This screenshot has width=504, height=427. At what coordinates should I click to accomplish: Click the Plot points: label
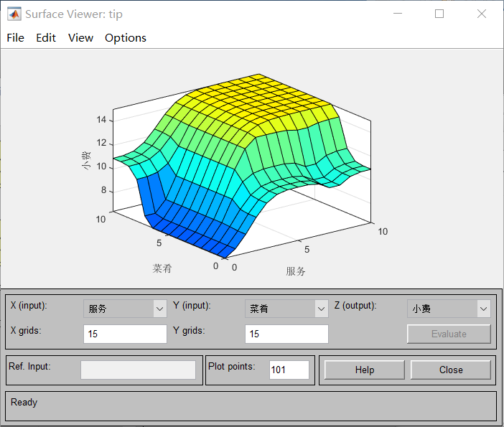(232, 366)
